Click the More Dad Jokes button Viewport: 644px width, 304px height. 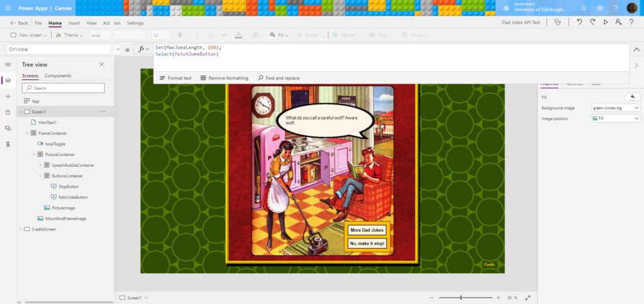[x=367, y=230]
